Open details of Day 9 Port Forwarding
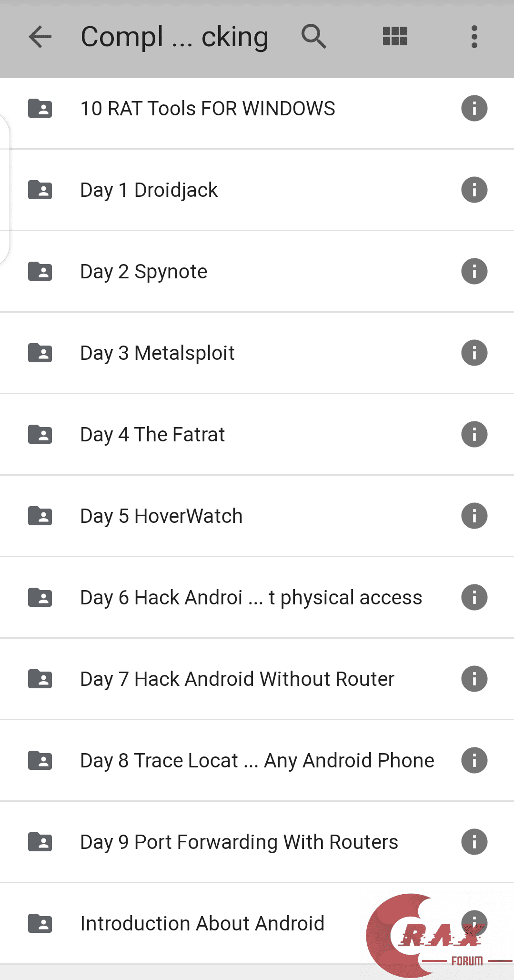The width and height of the screenshot is (514, 980). (474, 842)
